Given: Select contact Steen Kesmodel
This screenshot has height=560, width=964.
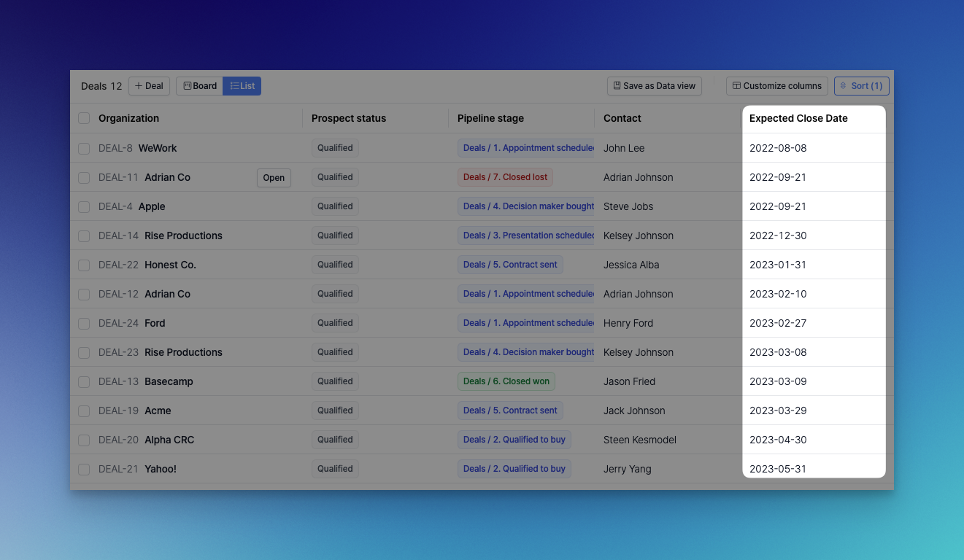Looking at the screenshot, I should coord(640,440).
